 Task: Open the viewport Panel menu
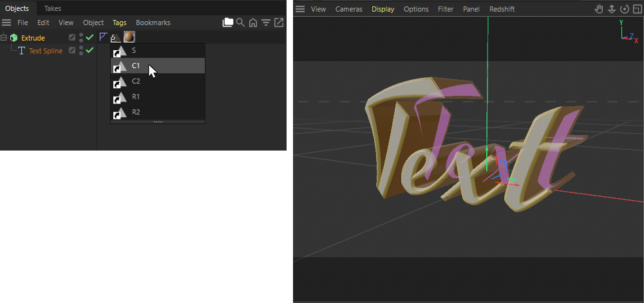(x=471, y=9)
